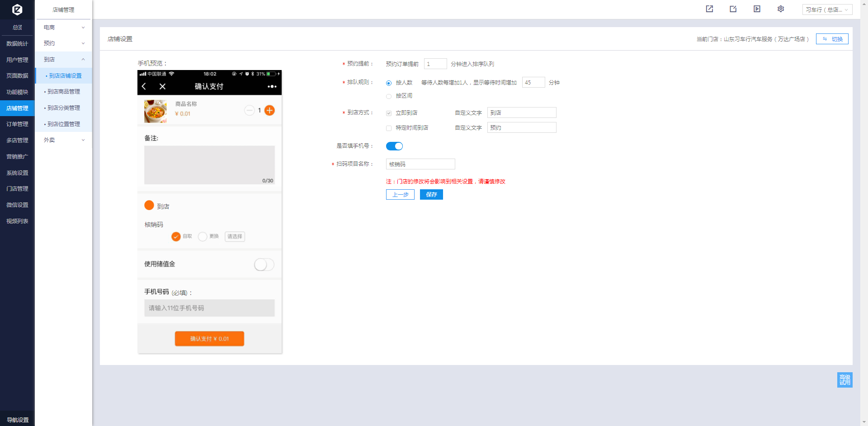
Task: Open the 到店分类管理 submenu item
Action: [64, 108]
